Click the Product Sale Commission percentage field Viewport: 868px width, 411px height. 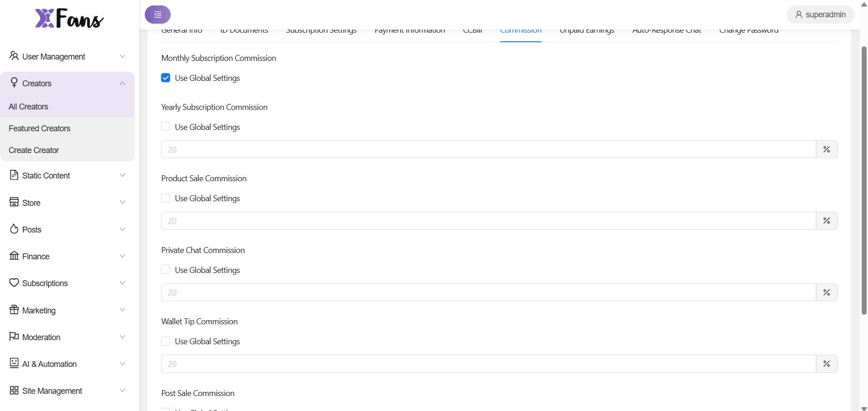coord(488,221)
